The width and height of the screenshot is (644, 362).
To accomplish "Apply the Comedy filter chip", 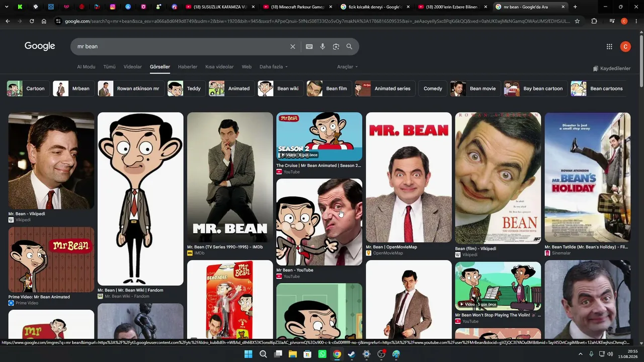I will 433,88.
